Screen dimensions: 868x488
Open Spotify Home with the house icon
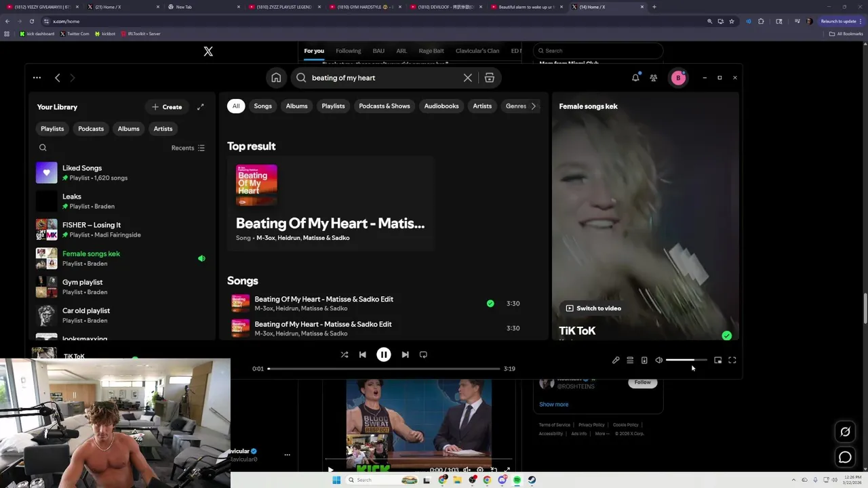(276, 78)
